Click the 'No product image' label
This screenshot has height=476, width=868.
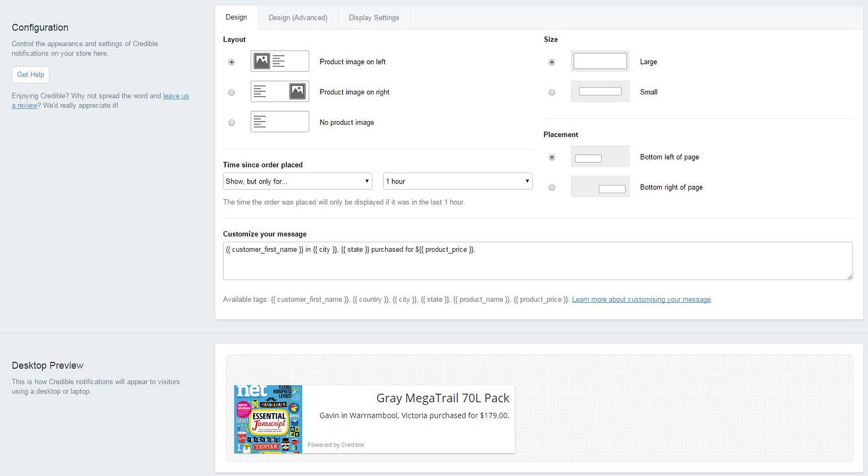coord(347,123)
